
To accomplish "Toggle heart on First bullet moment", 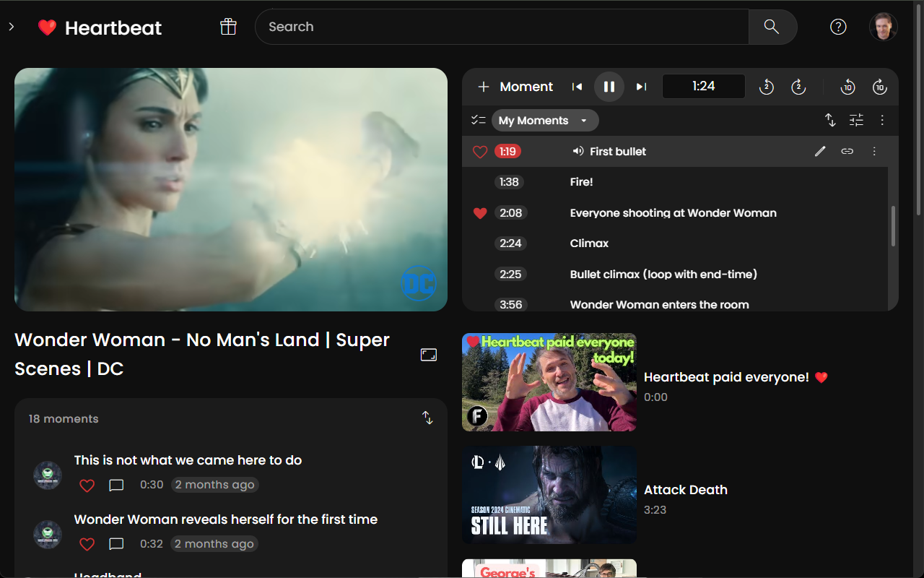I will click(x=480, y=152).
